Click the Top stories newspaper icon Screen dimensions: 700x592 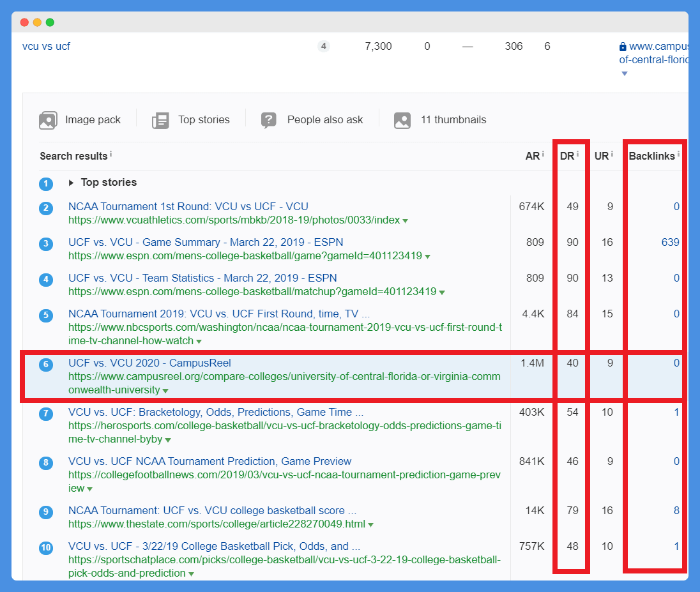pyautogui.click(x=160, y=120)
